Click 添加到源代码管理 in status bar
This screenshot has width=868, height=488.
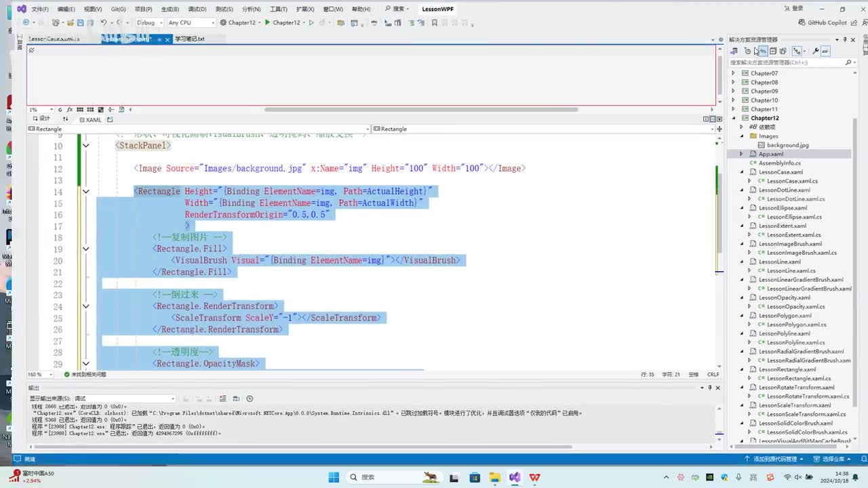click(x=774, y=459)
